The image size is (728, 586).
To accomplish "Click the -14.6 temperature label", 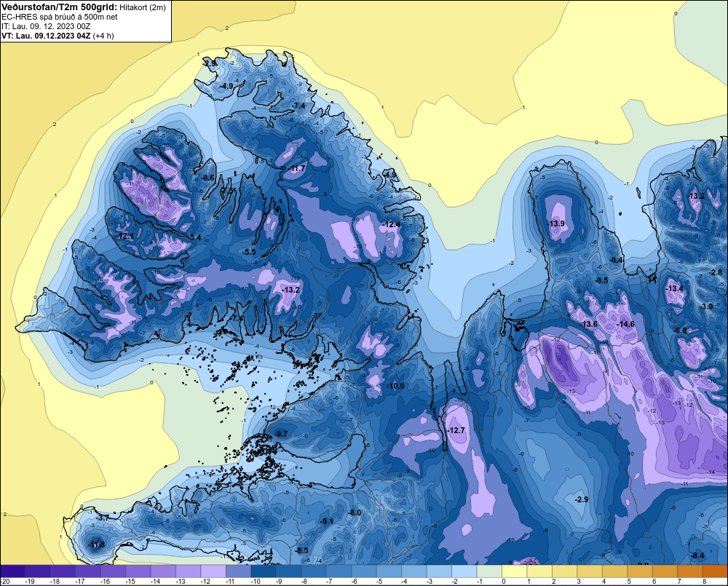I will pos(626,324).
